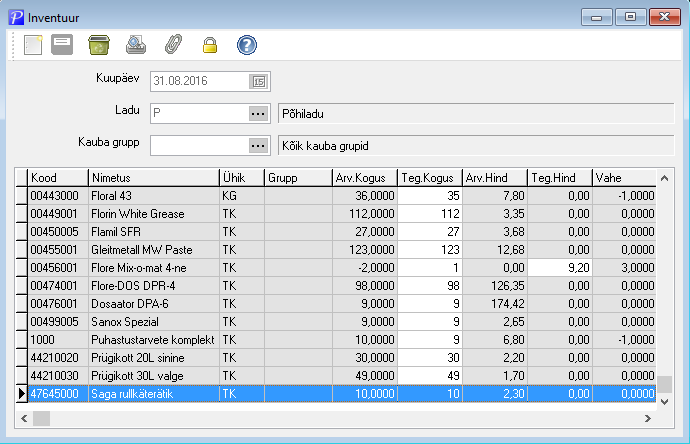
Task: Click the Vahe column header
Action: [624, 178]
